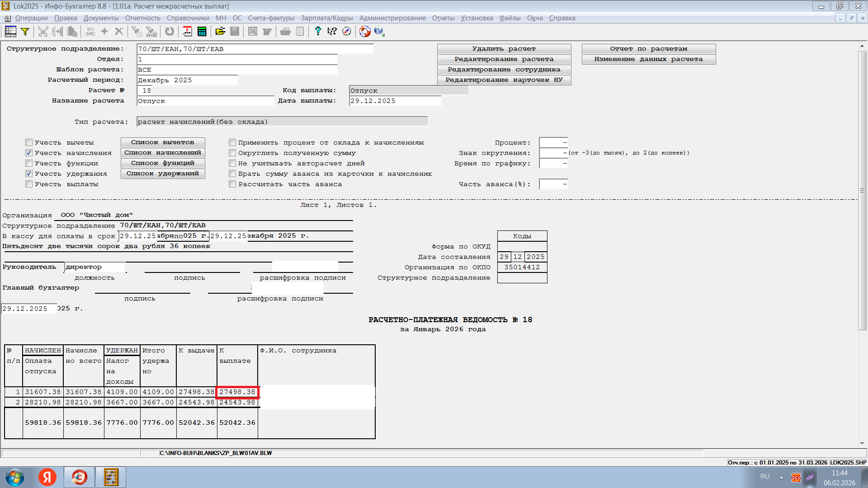The width and height of the screenshot is (868, 488).
Task: Click the open folder toolbar icon
Action: coord(220,32)
